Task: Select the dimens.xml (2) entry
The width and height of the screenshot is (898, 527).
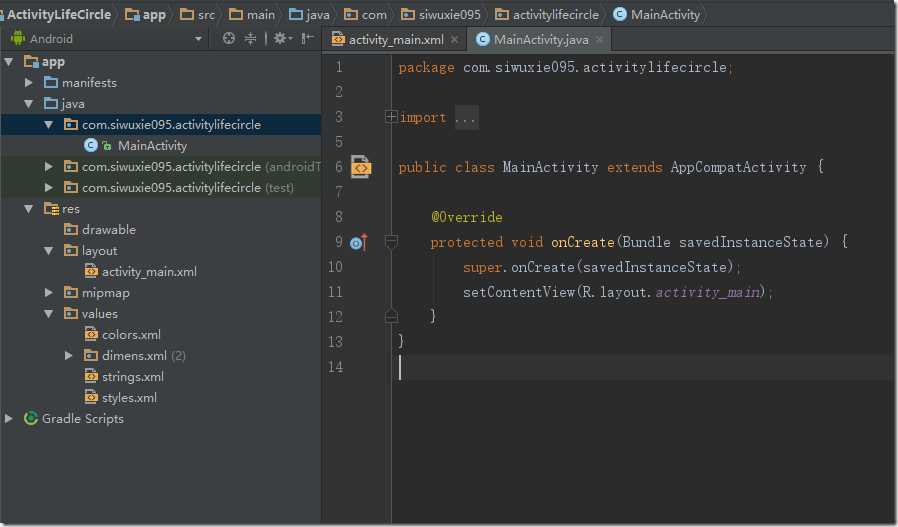Action: (143, 356)
